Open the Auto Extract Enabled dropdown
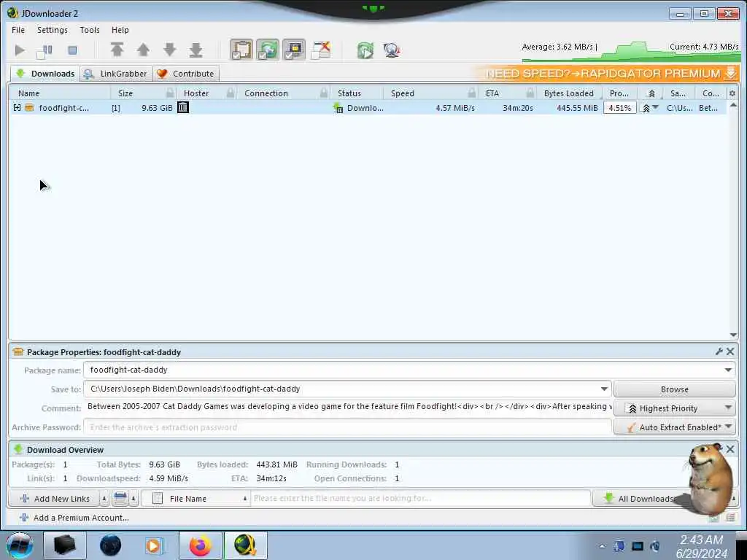Screen dimensions: 747x560 click(675, 427)
